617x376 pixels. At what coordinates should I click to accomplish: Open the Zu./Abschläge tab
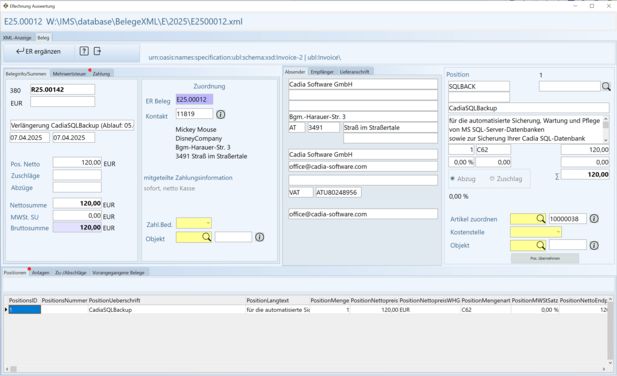pyautogui.click(x=70, y=273)
